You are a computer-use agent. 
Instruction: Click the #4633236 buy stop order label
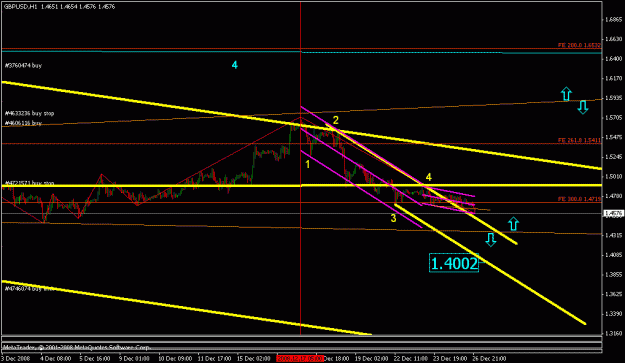(x=29, y=114)
